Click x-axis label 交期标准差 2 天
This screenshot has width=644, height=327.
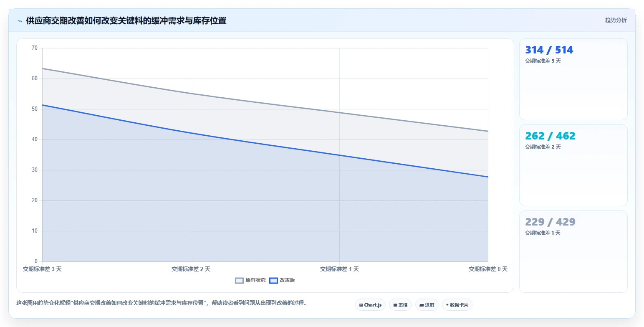[x=191, y=269]
